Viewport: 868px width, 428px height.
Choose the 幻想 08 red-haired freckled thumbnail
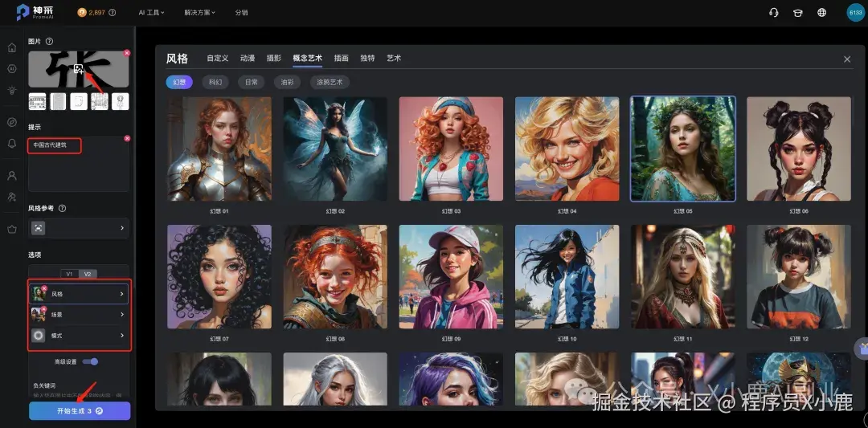click(335, 276)
